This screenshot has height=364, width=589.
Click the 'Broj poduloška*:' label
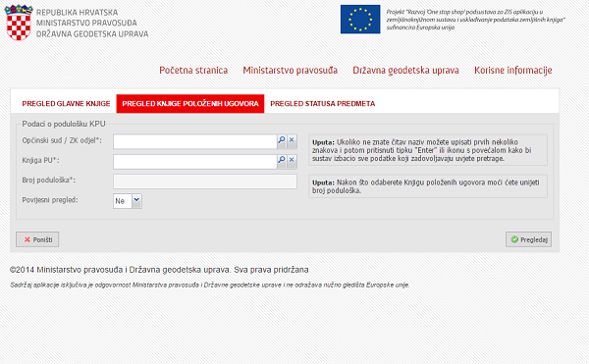tap(49, 181)
